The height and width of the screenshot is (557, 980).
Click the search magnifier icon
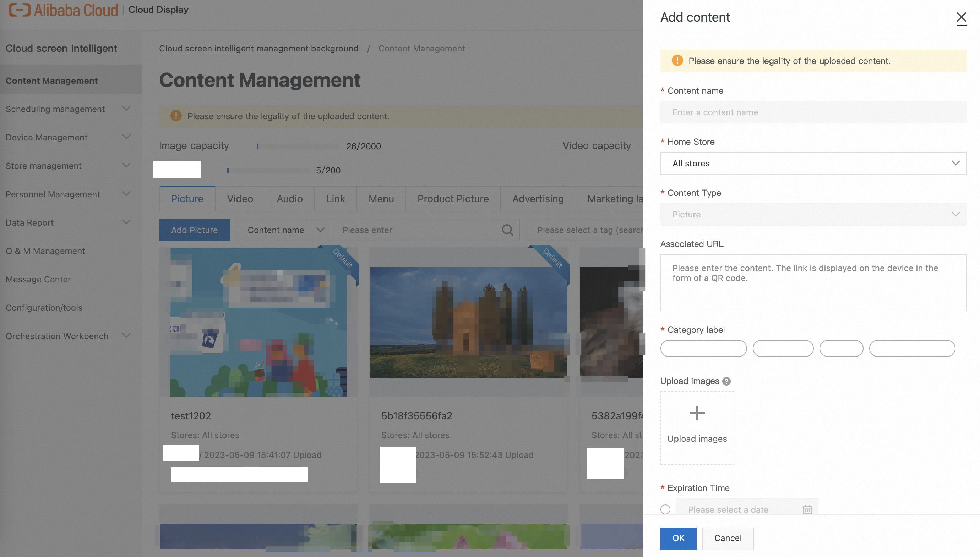pos(507,230)
